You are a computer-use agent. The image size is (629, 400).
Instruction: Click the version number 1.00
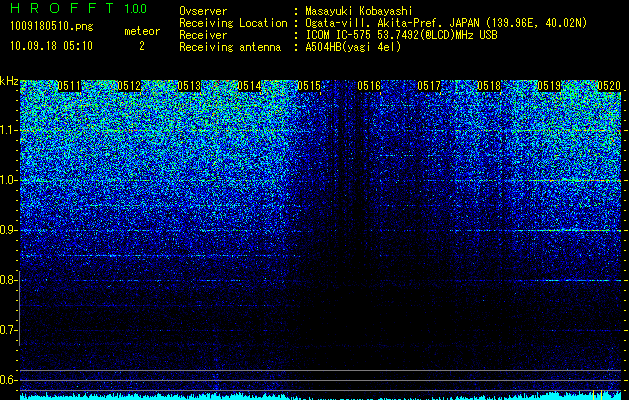(x=136, y=8)
